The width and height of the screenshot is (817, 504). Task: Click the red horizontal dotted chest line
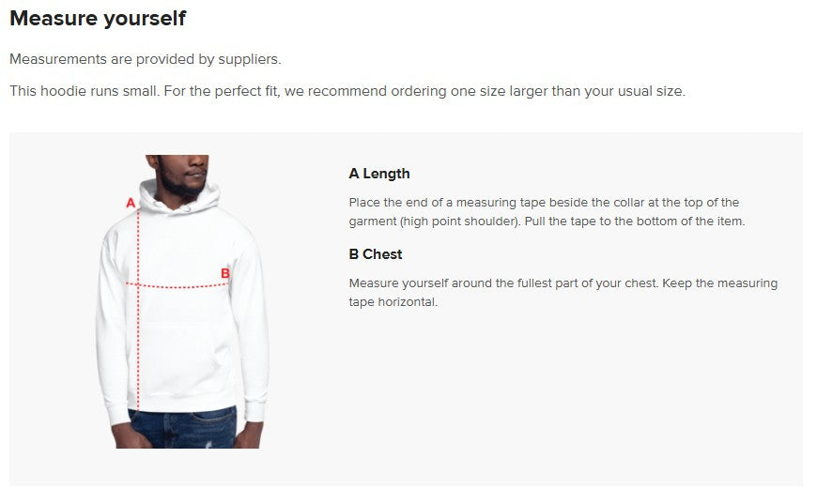178,285
